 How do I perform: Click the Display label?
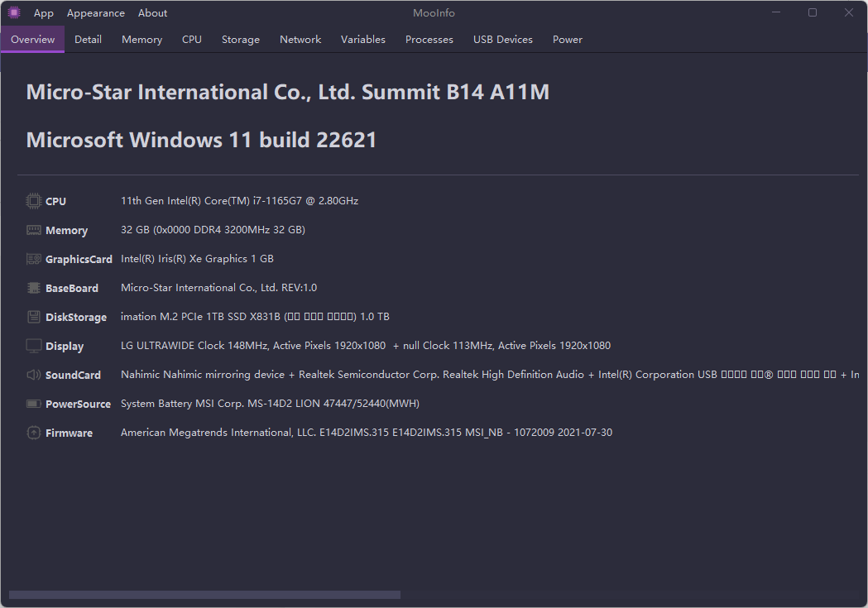[x=65, y=347]
